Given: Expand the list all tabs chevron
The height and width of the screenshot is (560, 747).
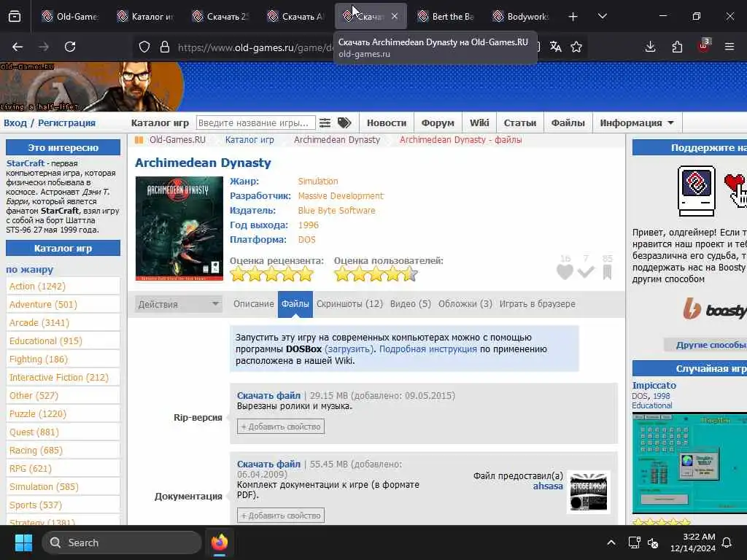Looking at the screenshot, I should click(602, 17).
